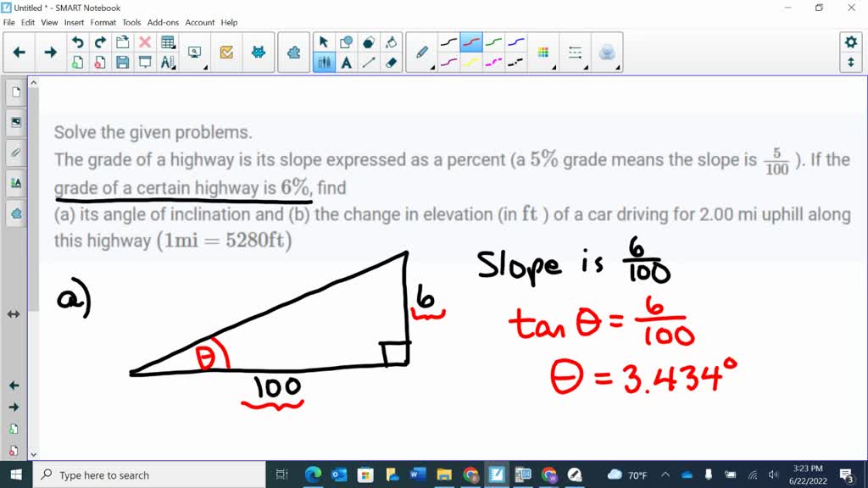Select the Text tool

point(346,63)
